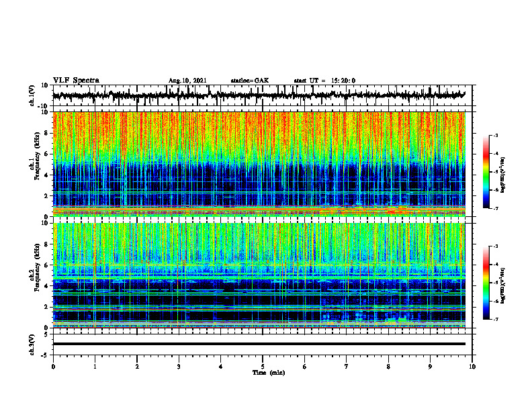Screen dimensions: 532x411
Task: Click the thick black ch.3 trace line
Action: (259, 344)
